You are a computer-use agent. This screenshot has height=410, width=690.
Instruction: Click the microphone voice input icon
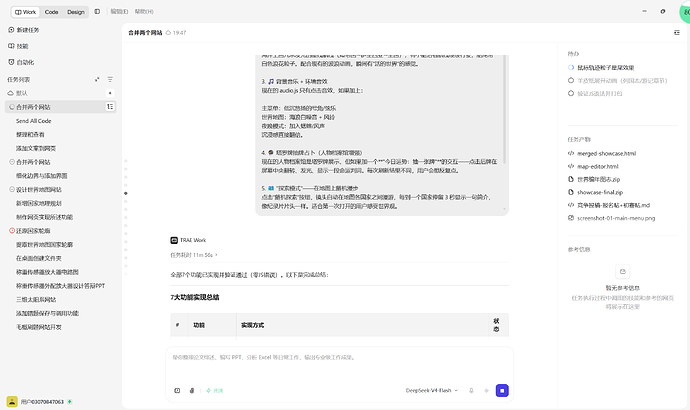[x=471, y=391]
